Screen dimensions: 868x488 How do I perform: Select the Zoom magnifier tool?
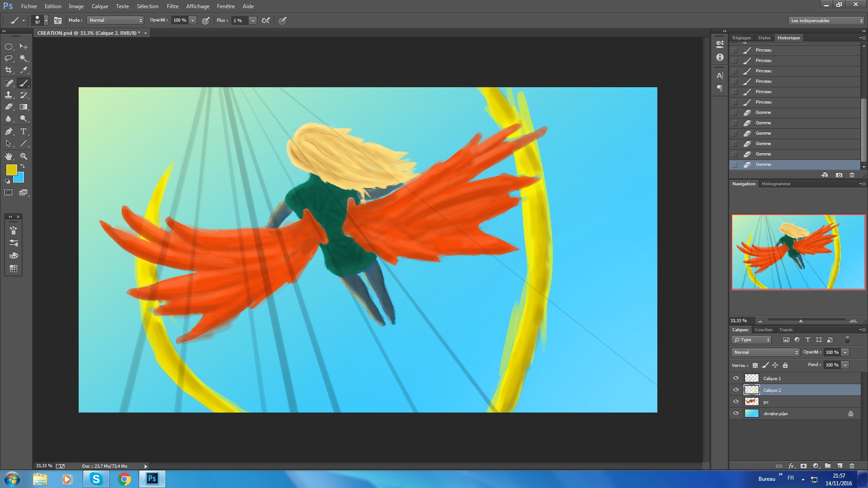24,156
